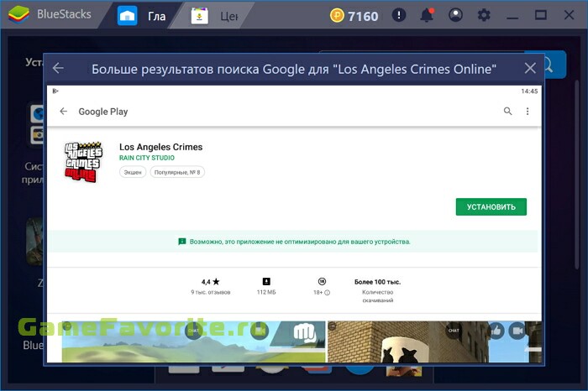
Task: Open developer RAIN CITY STUDIO link
Action: click(147, 158)
